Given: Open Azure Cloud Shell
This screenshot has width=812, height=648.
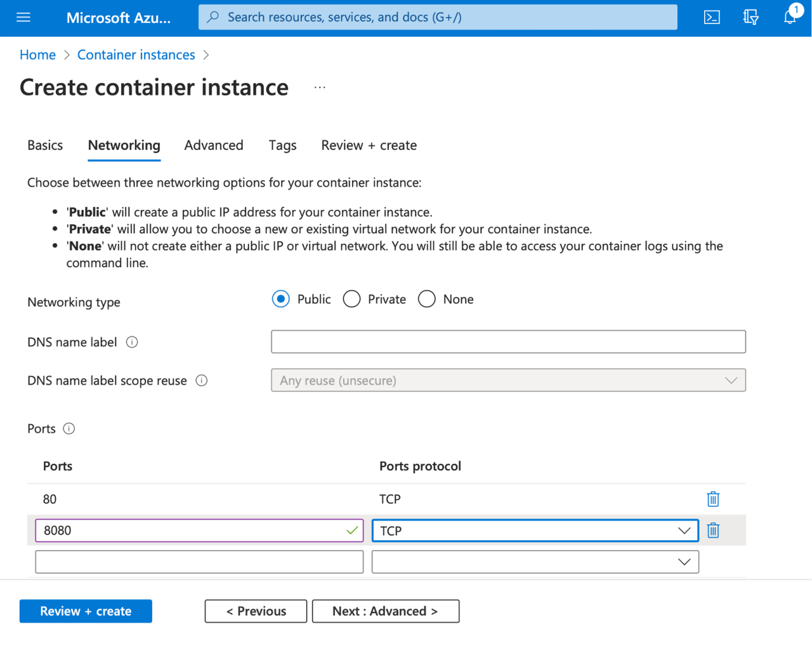Looking at the screenshot, I should click(711, 17).
